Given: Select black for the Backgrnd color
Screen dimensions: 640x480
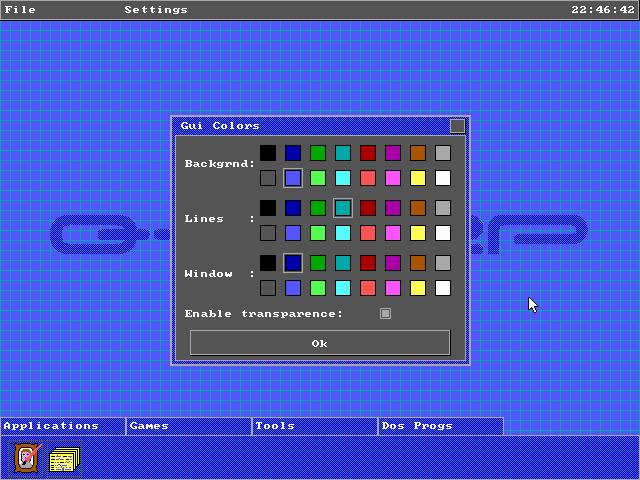Looking at the screenshot, I should point(268,153).
